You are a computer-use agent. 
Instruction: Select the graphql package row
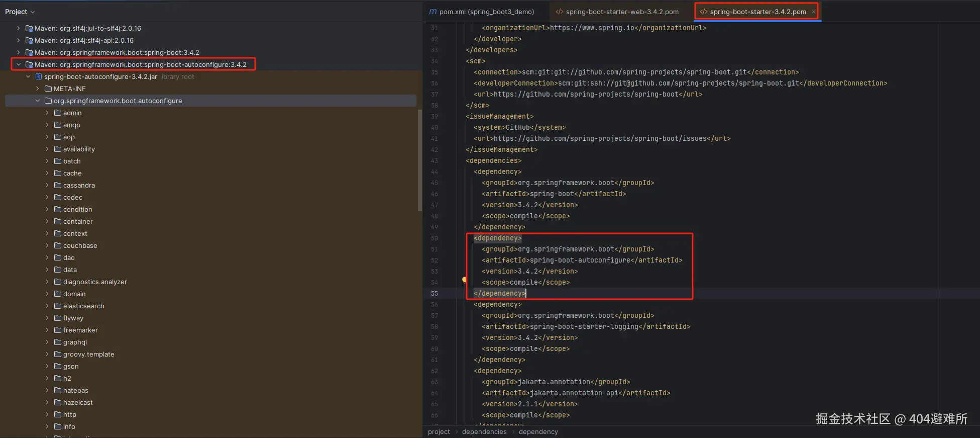pyautogui.click(x=211, y=342)
